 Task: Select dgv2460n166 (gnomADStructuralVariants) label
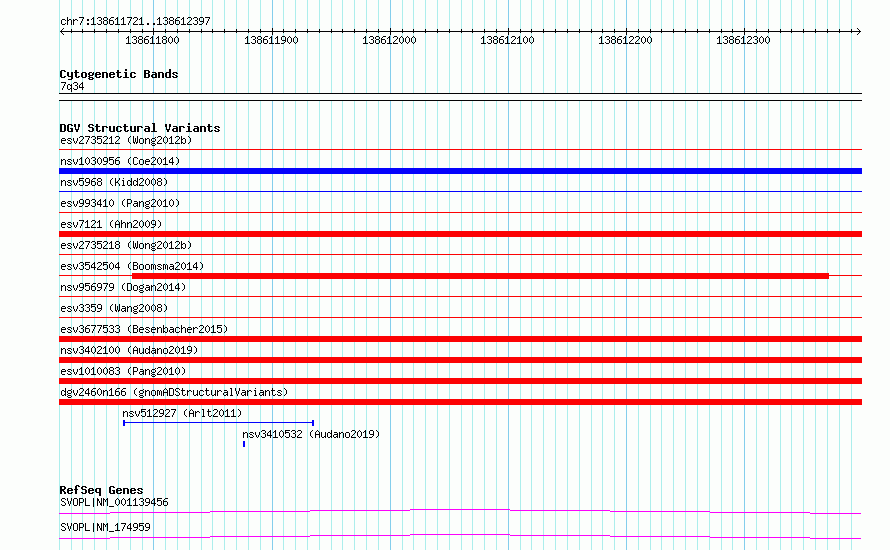[174, 392]
